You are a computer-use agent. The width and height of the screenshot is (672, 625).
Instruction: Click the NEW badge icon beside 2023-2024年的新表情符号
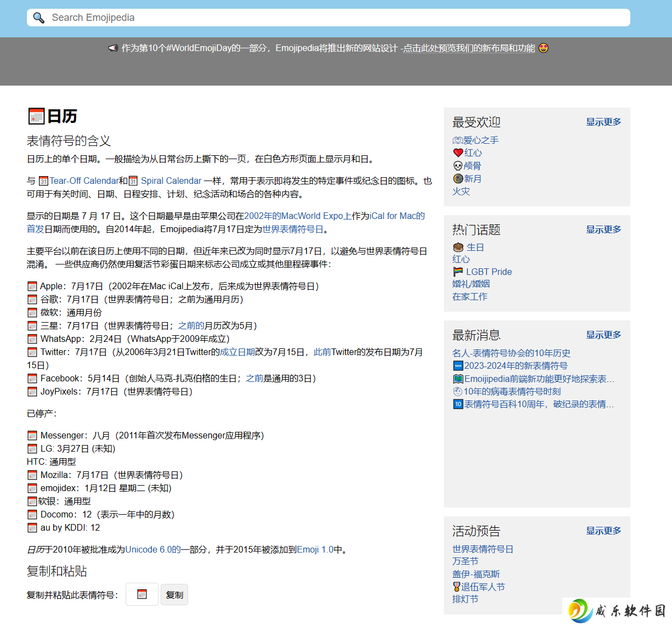[458, 366]
